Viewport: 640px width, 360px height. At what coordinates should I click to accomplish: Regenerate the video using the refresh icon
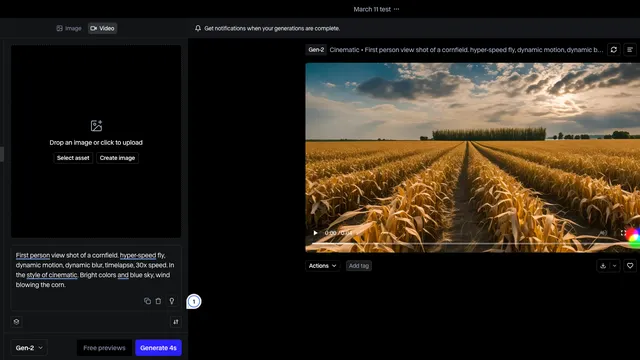(613, 50)
